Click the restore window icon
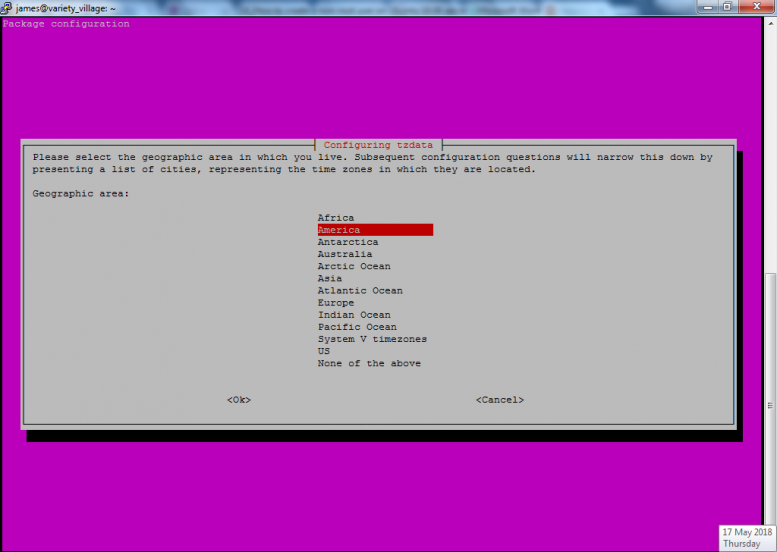 [x=727, y=7]
